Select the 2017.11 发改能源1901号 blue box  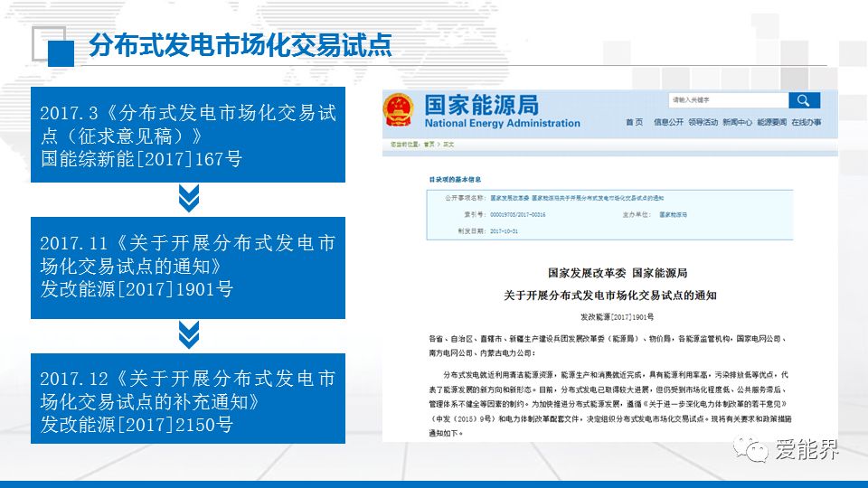pyautogui.click(x=188, y=267)
